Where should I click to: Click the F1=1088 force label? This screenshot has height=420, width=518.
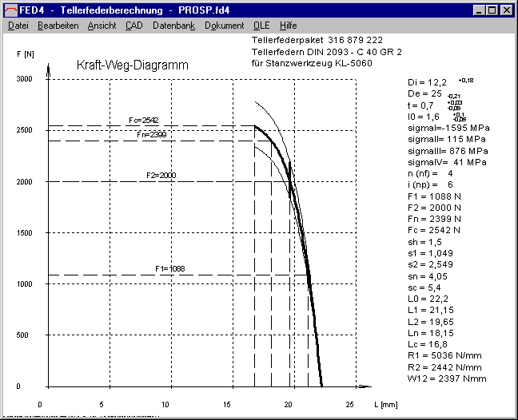(x=169, y=269)
